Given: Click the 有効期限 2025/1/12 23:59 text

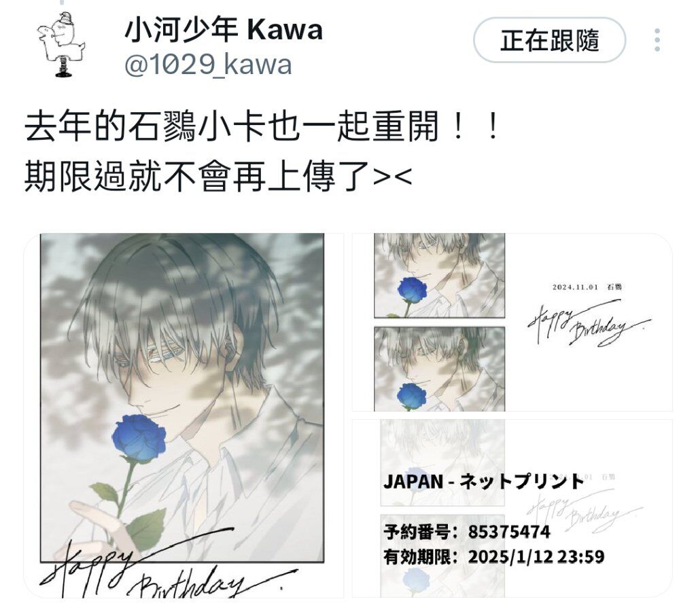Looking at the screenshot, I should click(494, 556).
